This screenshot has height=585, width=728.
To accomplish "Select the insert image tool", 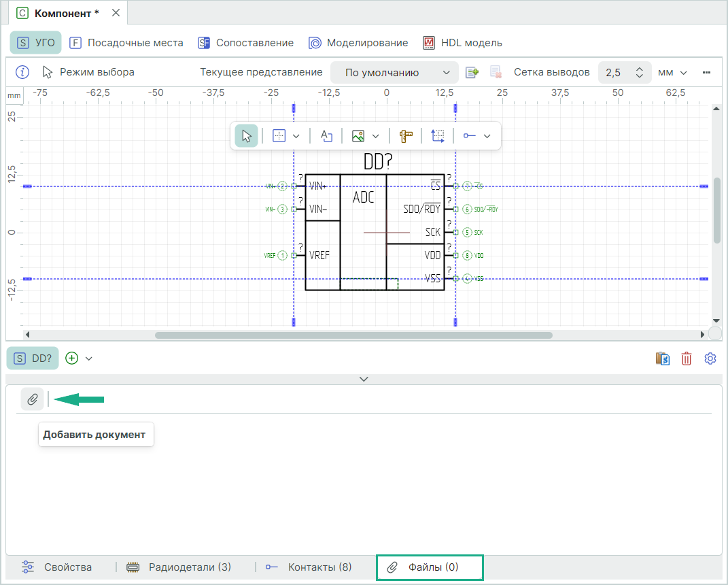I will (358, 136).
